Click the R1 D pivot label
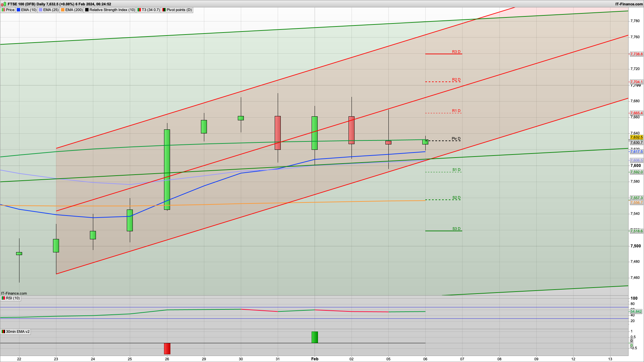The width and height of the screenshot is (644, 362). [456, 111]
